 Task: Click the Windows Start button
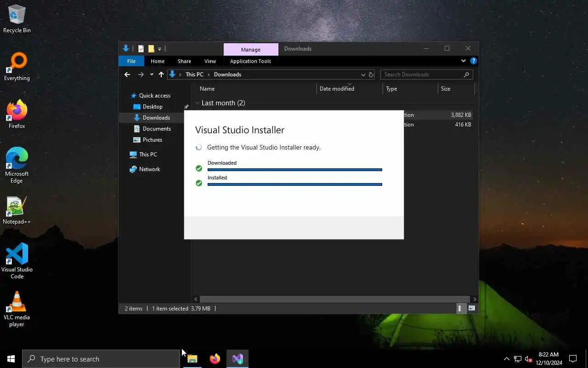[x=11, y=359]
